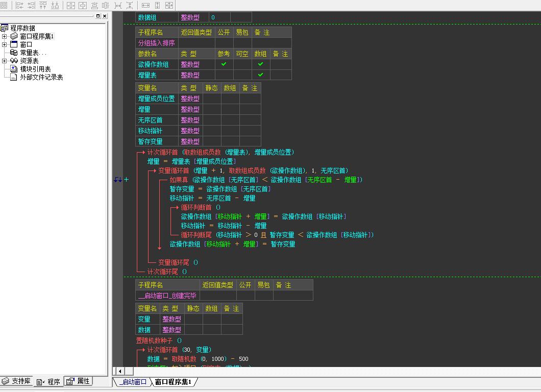Click the make same height icon
Image resolution: width=541 pixels, height=392 pixels.
pos(157,5)
